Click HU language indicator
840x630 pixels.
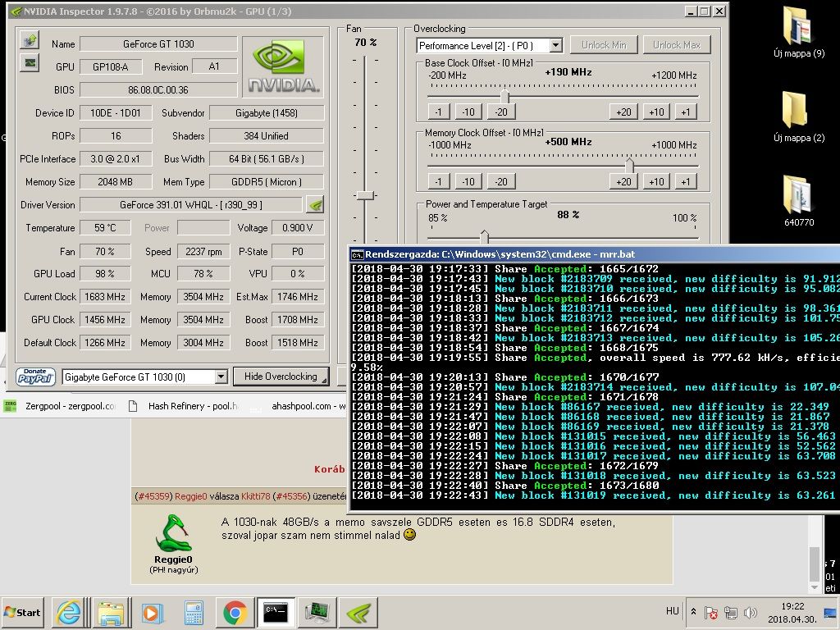(x=673, y=610)
